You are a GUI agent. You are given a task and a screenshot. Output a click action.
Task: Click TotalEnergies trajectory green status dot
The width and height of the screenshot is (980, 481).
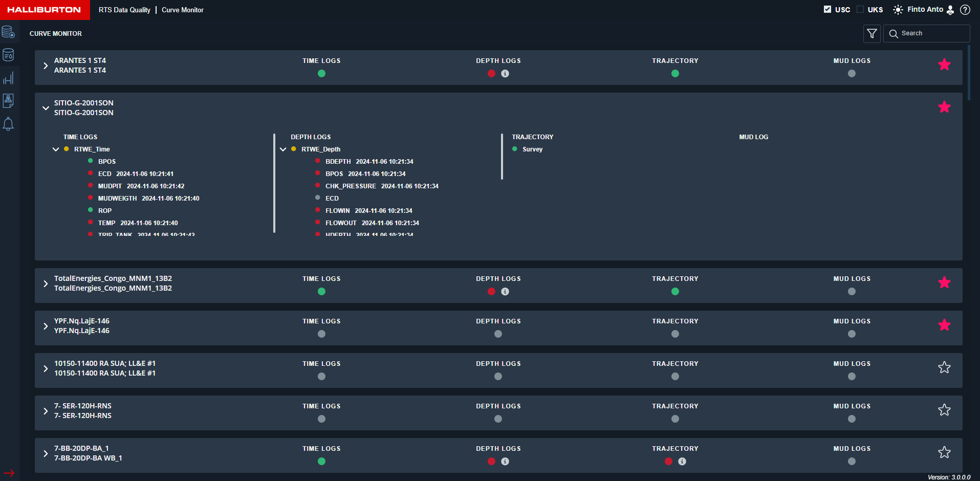point(675,292)
